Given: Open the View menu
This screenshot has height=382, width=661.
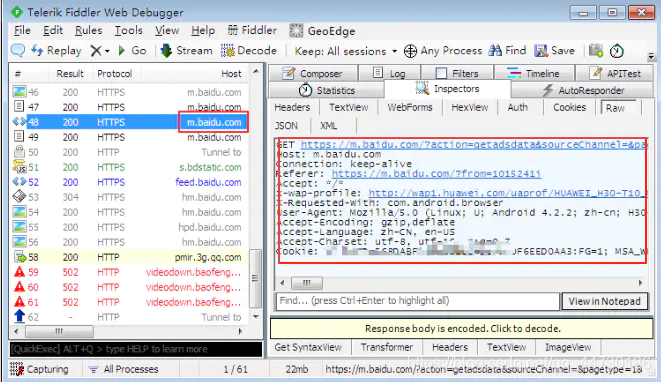Looking at the screenshot, I should click(167, 30).
